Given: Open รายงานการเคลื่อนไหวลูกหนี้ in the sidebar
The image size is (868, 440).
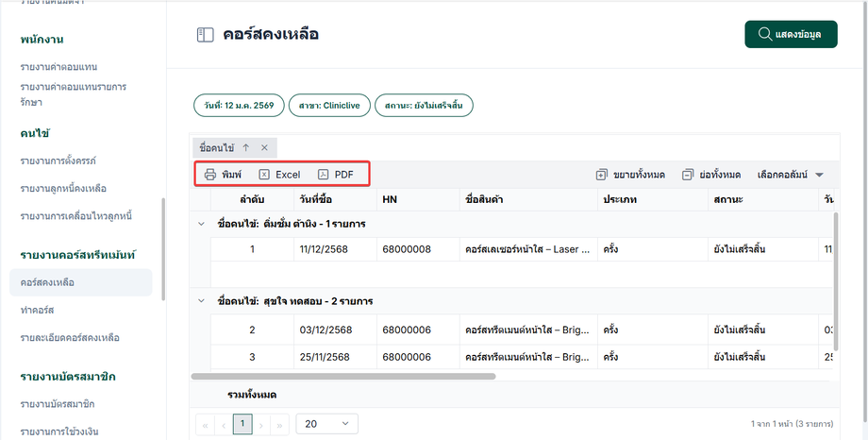Looking at the screenshot, I should 76,216.
